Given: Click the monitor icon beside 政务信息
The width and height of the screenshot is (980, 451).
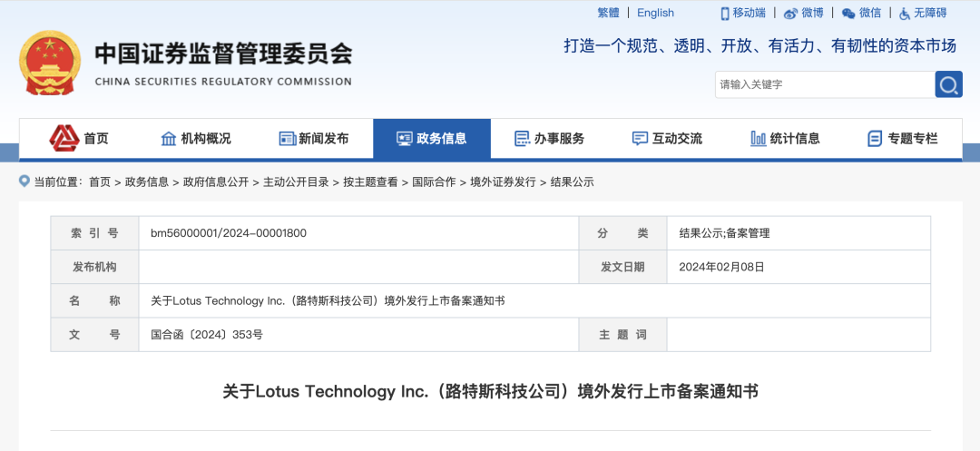Looking at the screenshot, I should [405, 139].
